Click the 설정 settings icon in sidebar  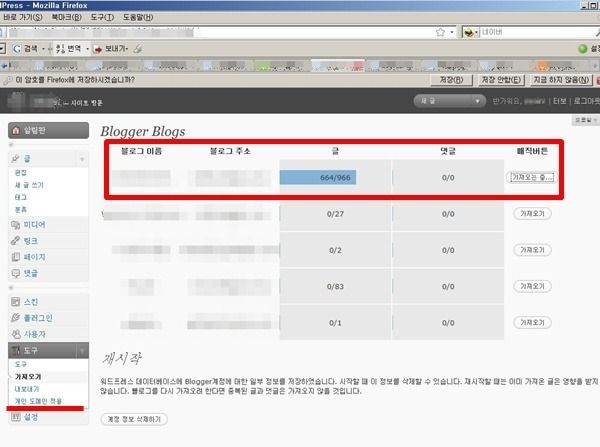click(16, 417)
